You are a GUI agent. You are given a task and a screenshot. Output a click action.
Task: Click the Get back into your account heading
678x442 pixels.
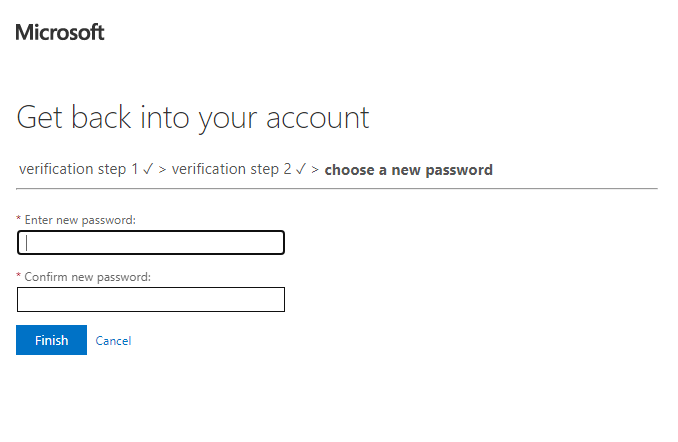pos(193,118)
